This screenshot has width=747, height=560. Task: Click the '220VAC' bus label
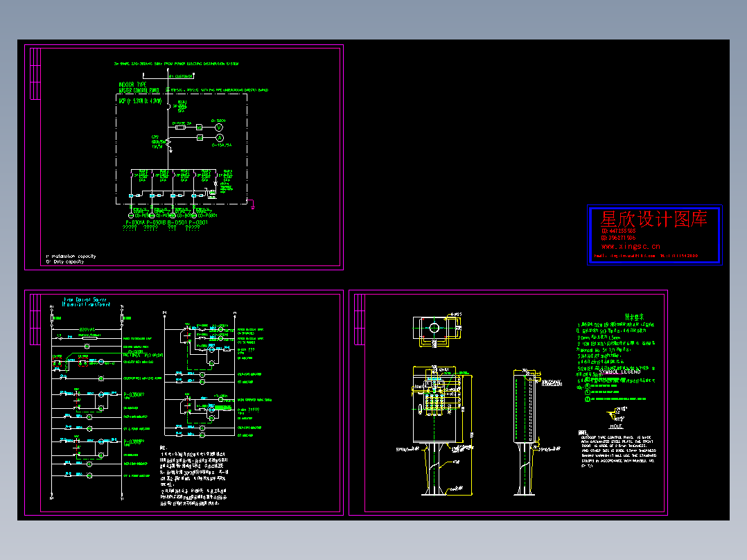tap(87, 330)
